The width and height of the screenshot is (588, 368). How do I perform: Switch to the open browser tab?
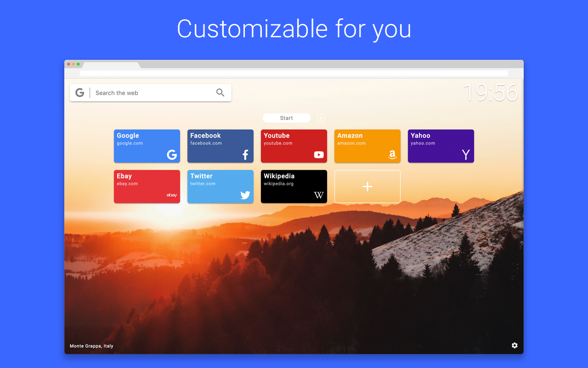[x=111, y=65]
